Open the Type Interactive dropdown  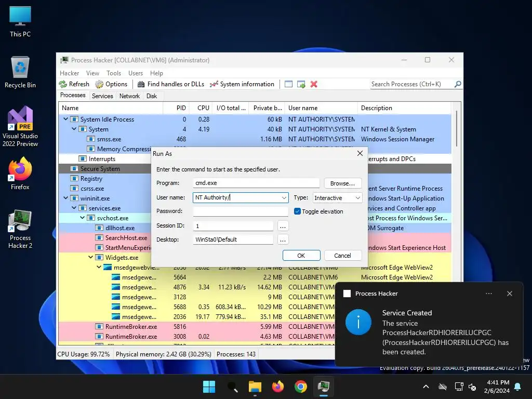(337, 198)
